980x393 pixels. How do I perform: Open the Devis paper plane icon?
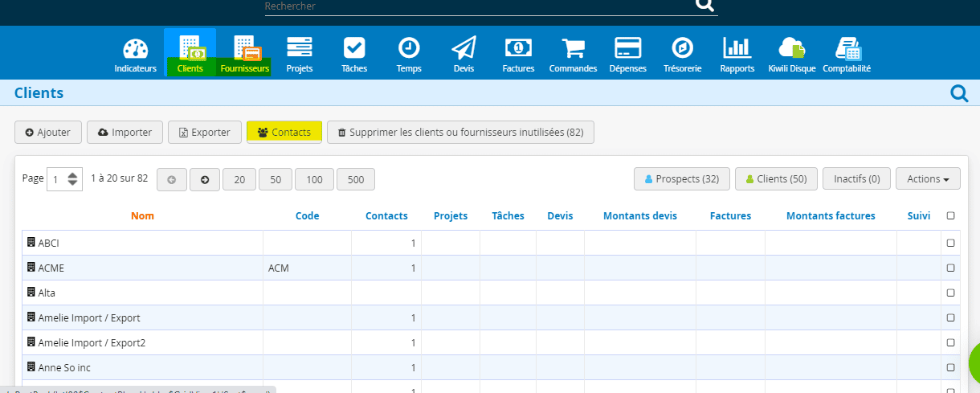[463, 48]
